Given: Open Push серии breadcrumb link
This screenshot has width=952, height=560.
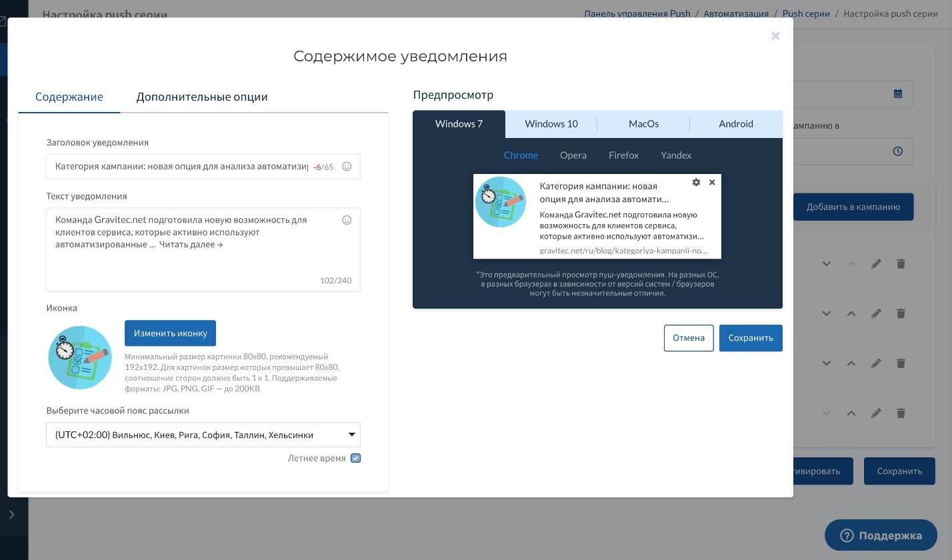Looking at the screenshot, I should (x=806, y=13).
